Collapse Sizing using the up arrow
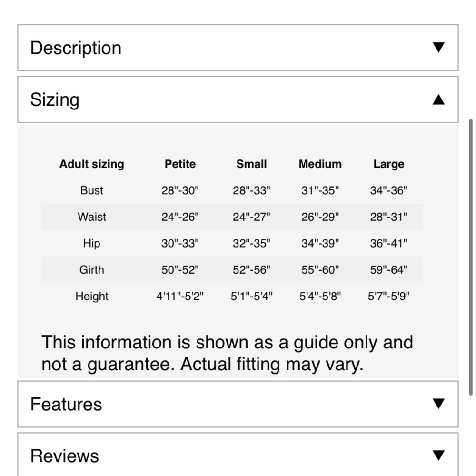 [x=438, y=99]
